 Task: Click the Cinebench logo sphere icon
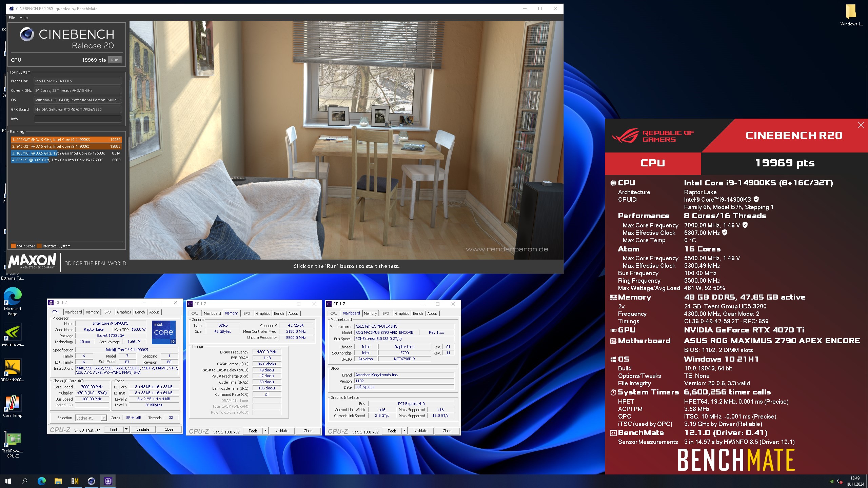pos(27,34)
